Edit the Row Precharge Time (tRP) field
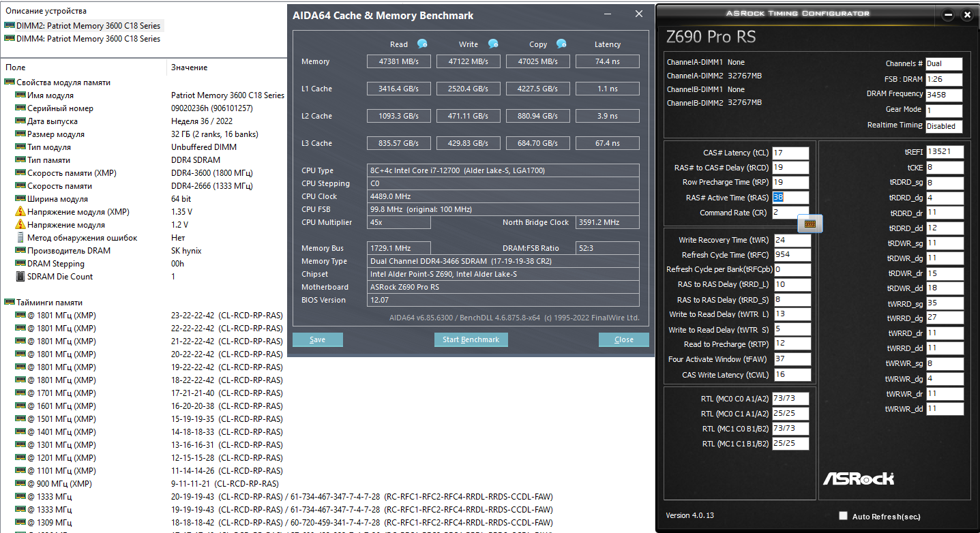 790,183
